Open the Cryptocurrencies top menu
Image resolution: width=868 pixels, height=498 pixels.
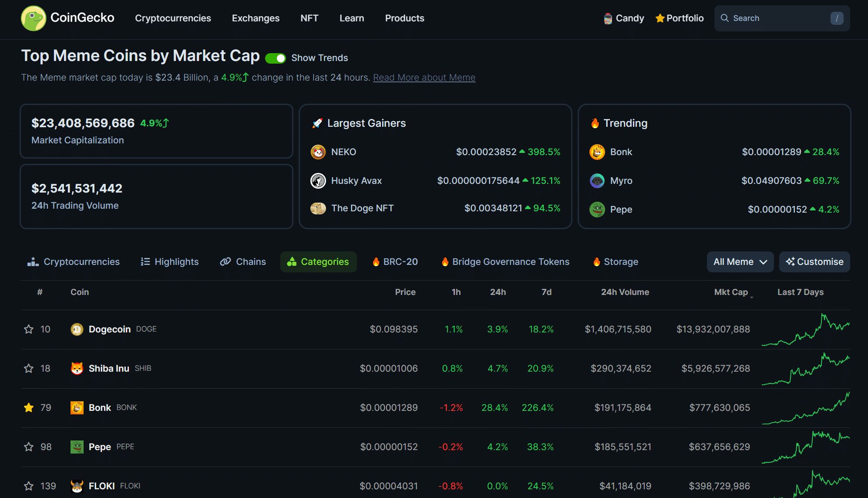(173, 18)
